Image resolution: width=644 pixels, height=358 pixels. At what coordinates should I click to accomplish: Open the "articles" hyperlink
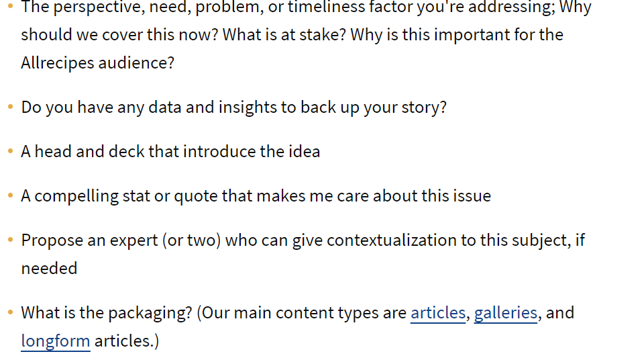(437, 313)
